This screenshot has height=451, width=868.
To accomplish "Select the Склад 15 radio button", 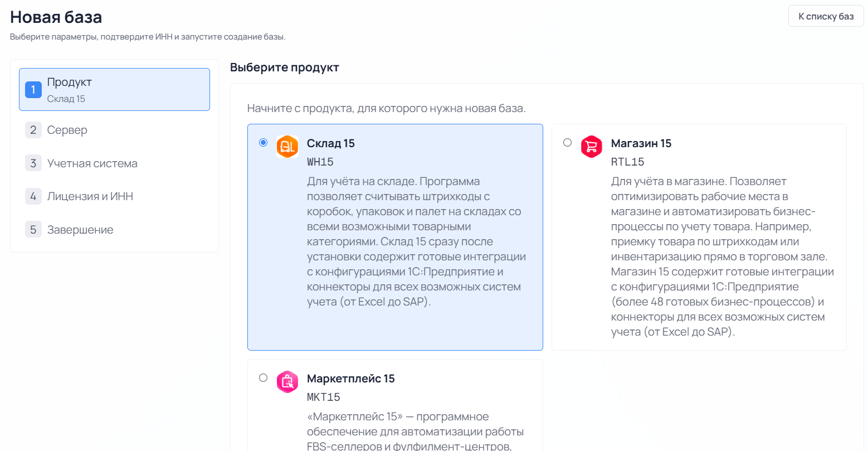I will (x=264, y=143).
